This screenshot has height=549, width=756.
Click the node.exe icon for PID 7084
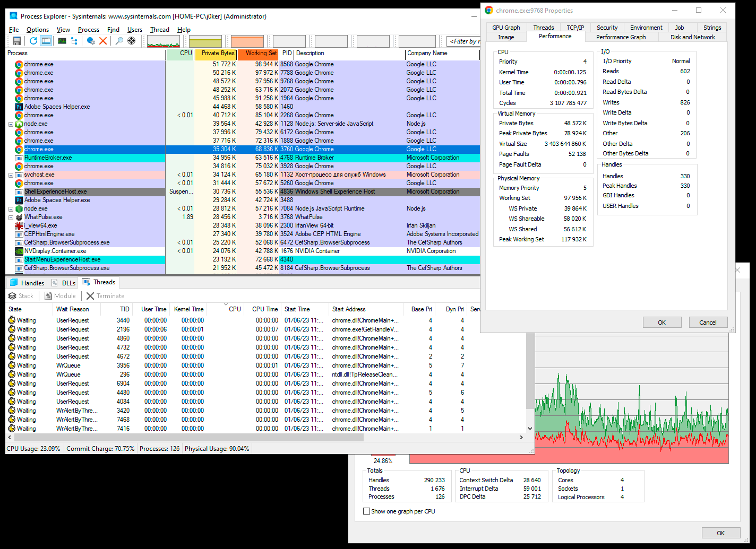19,208
